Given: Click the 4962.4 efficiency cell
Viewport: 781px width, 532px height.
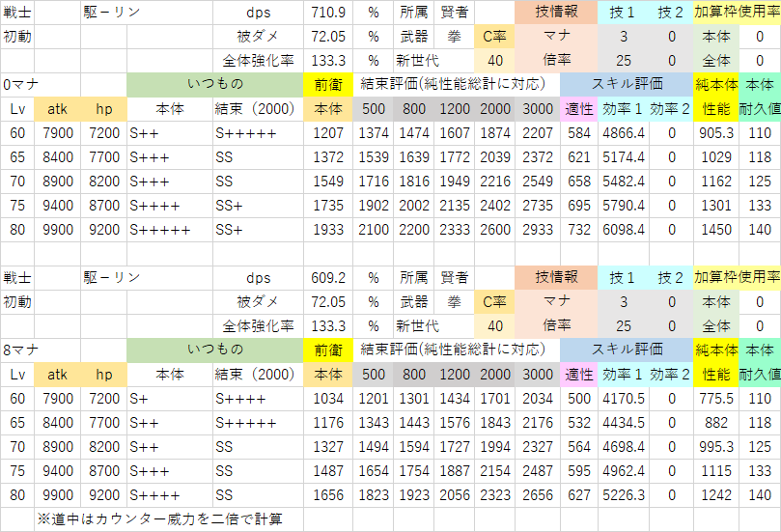Looking at the screenshot, I should [623, 471].
